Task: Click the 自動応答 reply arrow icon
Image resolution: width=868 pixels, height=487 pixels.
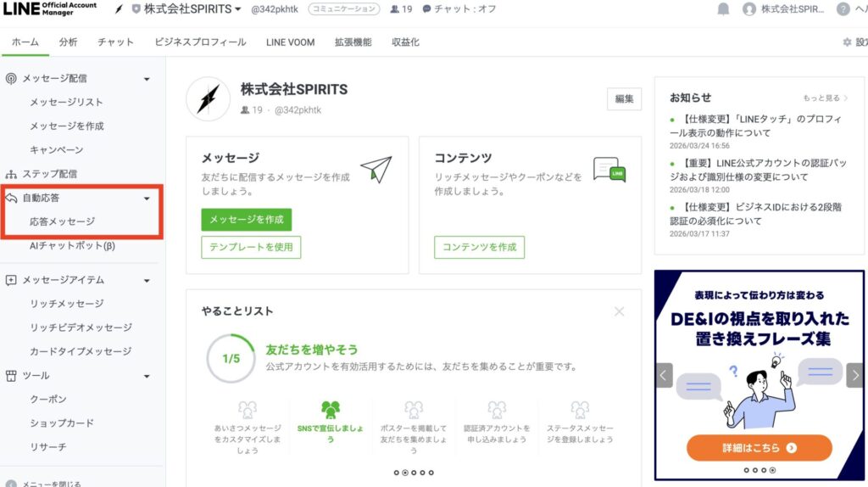Action: point(11,198)
